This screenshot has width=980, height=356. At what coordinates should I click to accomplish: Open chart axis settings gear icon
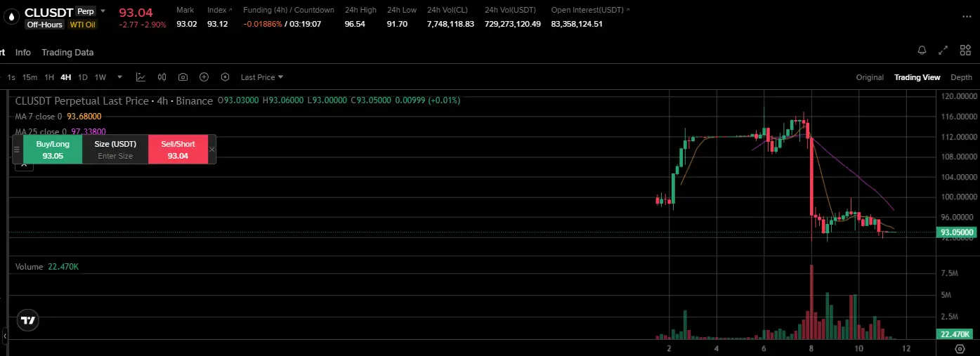click(960, 349)
